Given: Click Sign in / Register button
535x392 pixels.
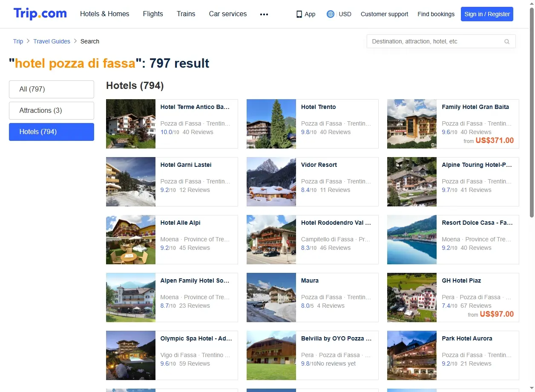Looking at the screenshot, I should click(x=487, y=14).
